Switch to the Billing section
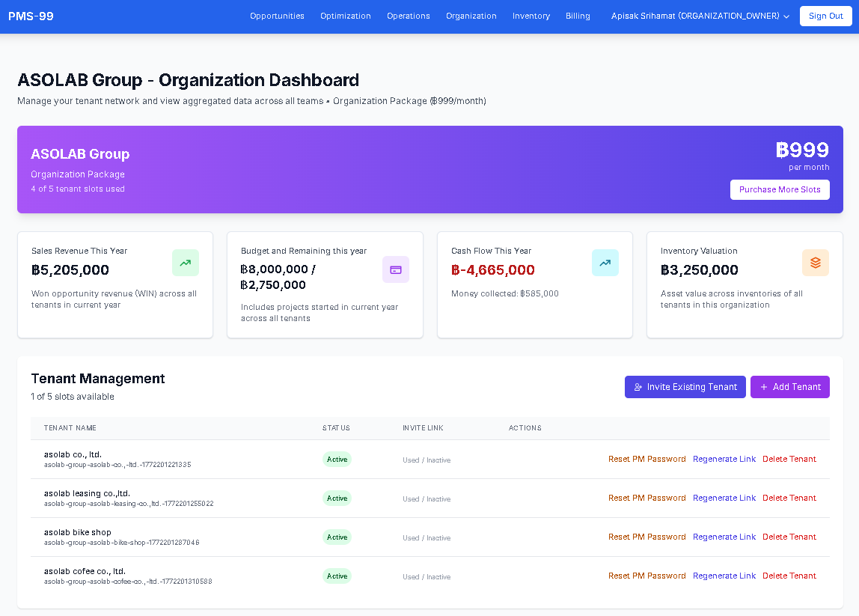This screenshot has width=859, height=616. tap(578, 16)
